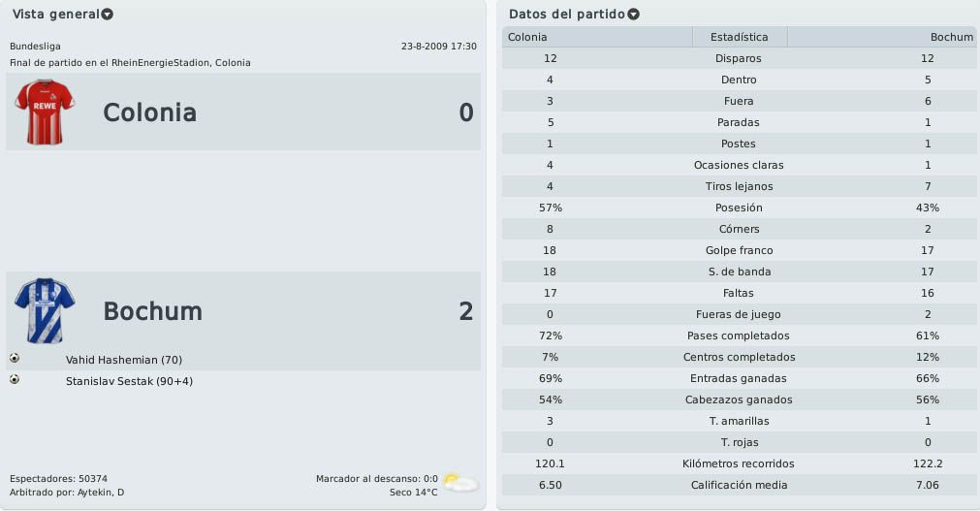Click the cloudy weather icon
This screenshot has width=980, height=511.
460,482
